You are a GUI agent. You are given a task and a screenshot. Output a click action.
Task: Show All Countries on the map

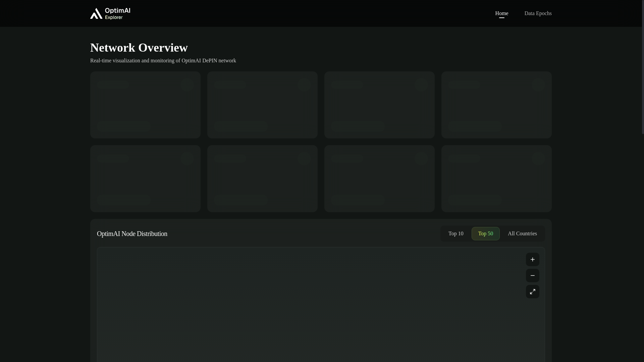click(x=522, y=234)
